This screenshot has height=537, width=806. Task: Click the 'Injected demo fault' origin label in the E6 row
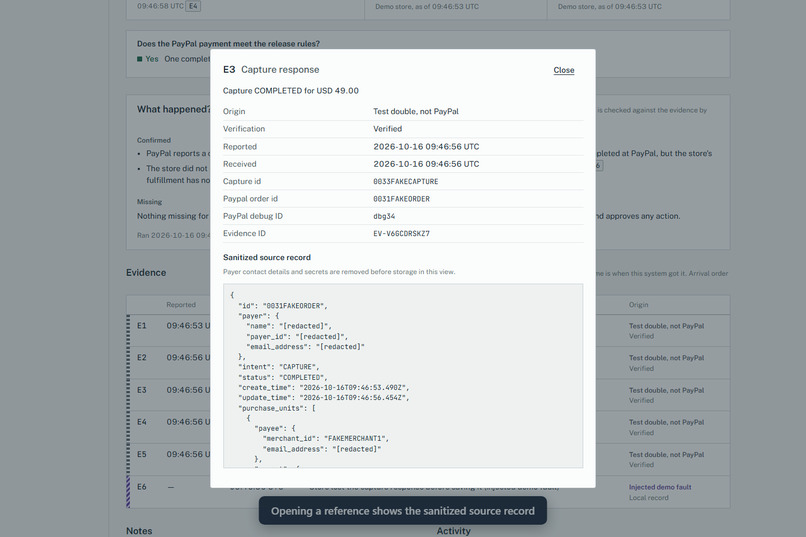pyautogui.click(x=660, y=487)
